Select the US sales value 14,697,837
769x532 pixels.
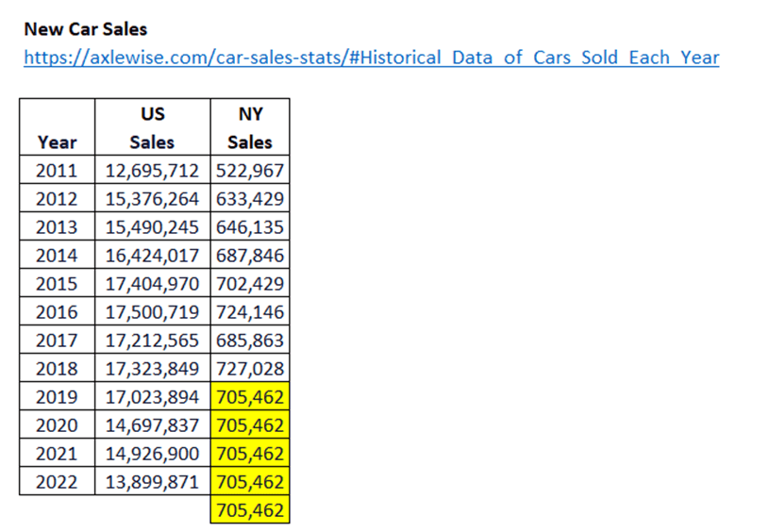152,425
